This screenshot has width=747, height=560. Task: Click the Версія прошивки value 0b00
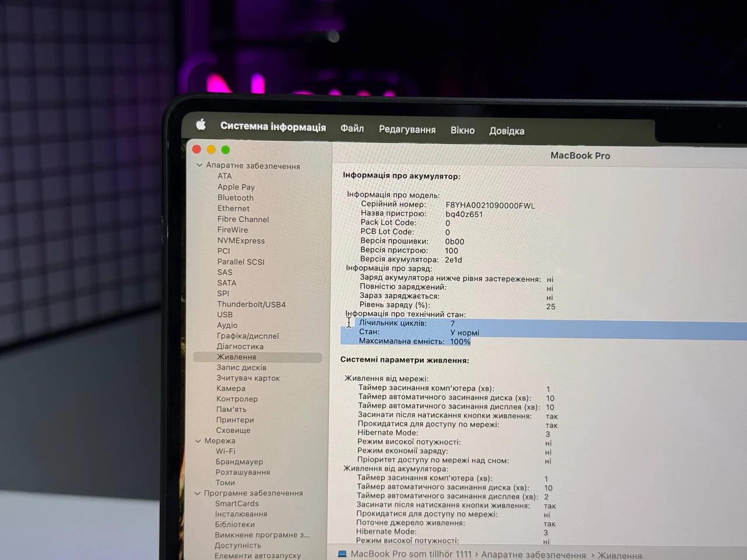pyautogui.click(x=455, y=242)
